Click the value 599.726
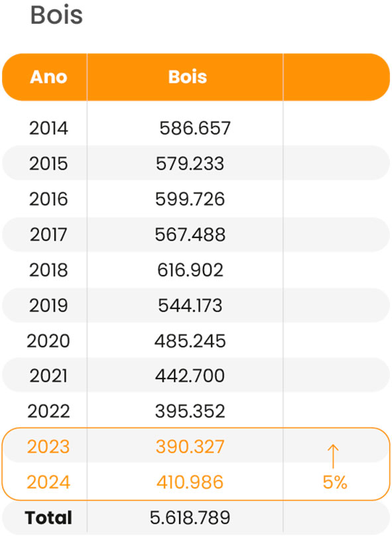 190,200
